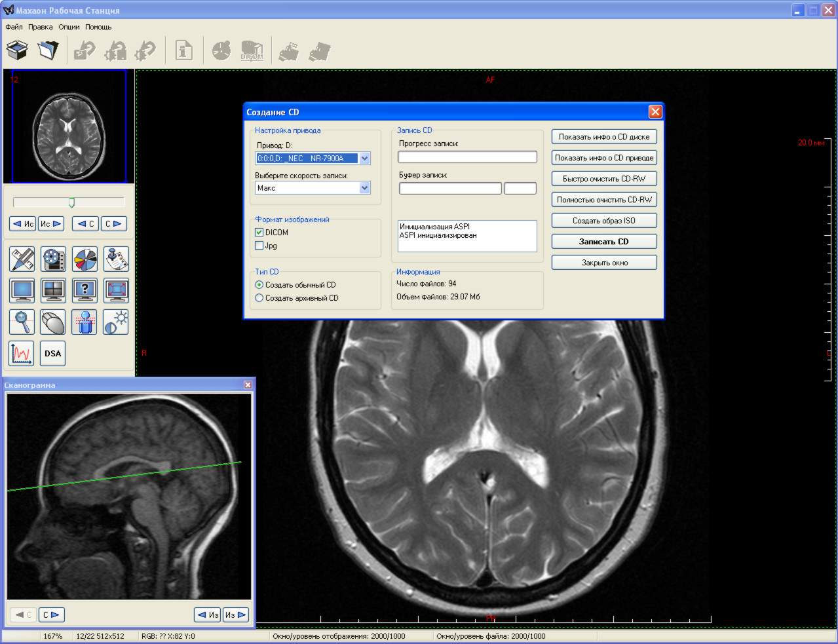Open the DSA tool
The height and width of the screenshot is (644, 838).
pos(53,353)
